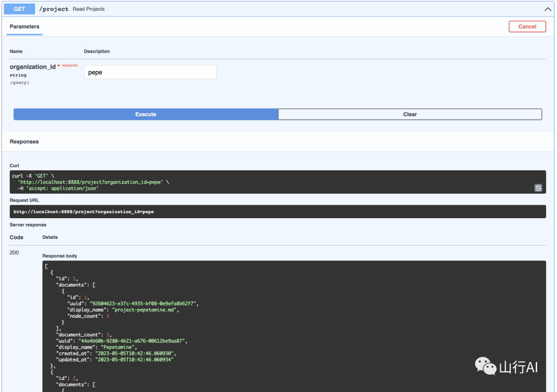Cancel the try-it-out mode
The width and height of the screenshot is (557, 392).
(x=527, y=26)
